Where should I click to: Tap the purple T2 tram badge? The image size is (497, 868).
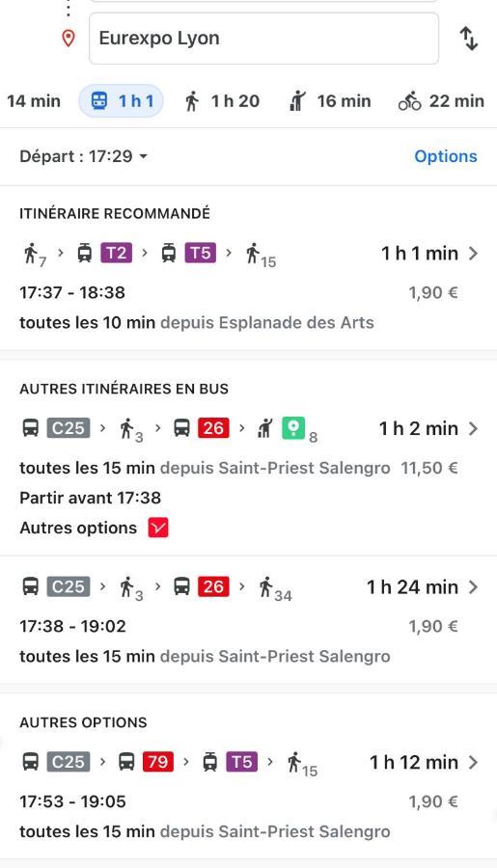(x=117, y=253)
